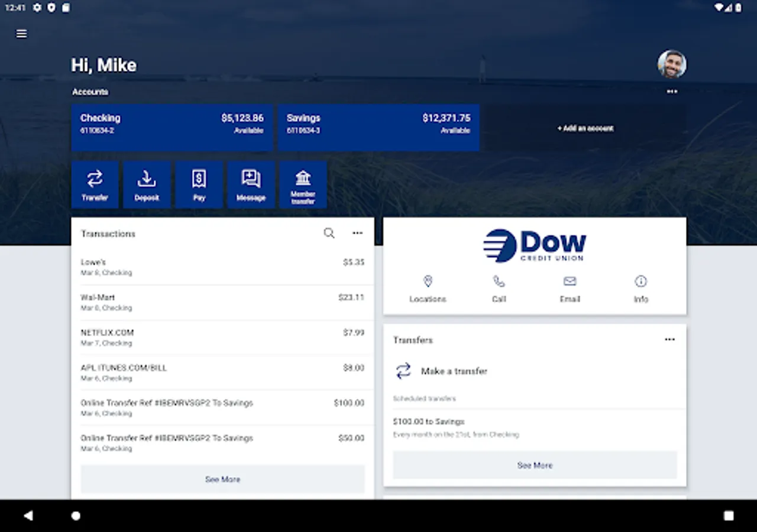Open scheduled $100.00 to Savings transfer
Viewport: 757px width, 532px height.
point(535,427)
